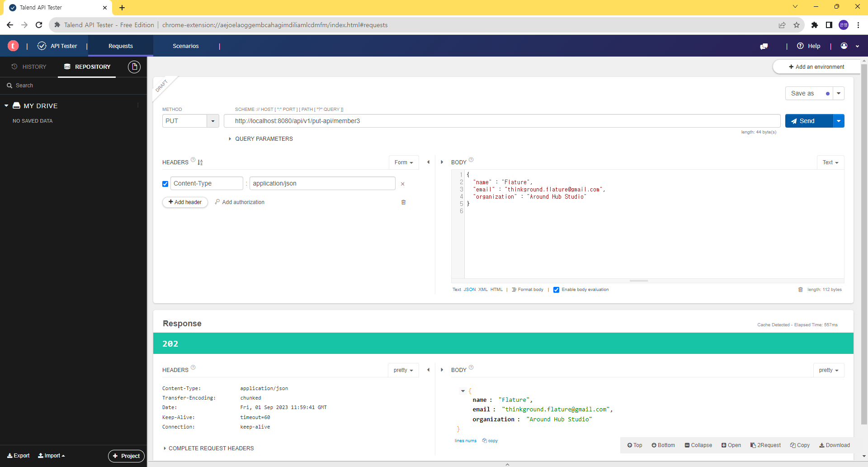This screenshot has height=467, width=868.
Task: Switch to the History tab
Action: [x=29, y=67]
